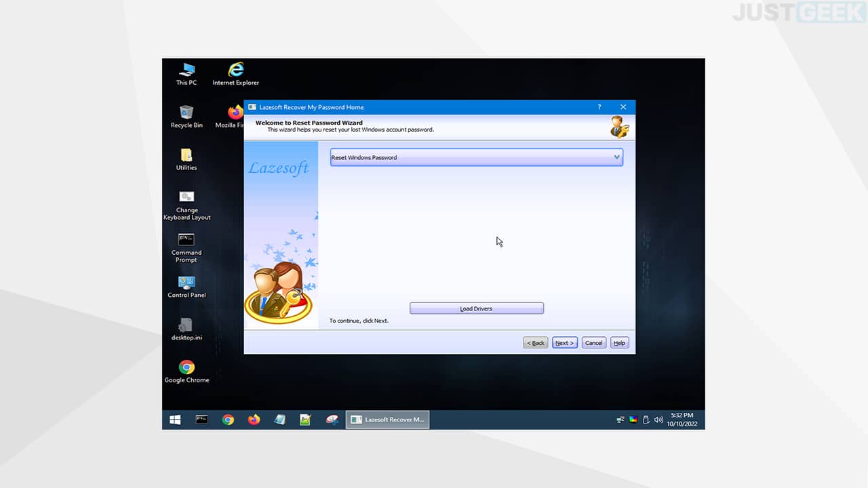Open the Windows Start menu
The height and width of the screenshot is (488, 868).
click(x=175, y=420)
